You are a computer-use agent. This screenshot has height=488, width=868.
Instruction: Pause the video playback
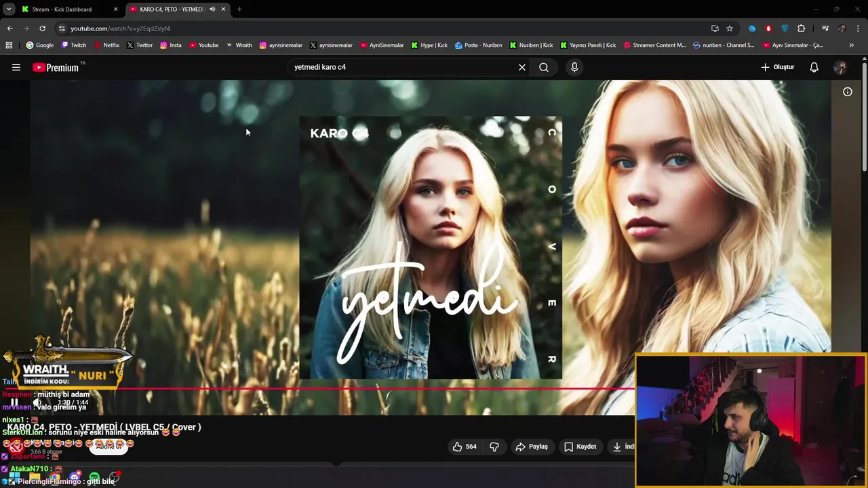point(14,403)
